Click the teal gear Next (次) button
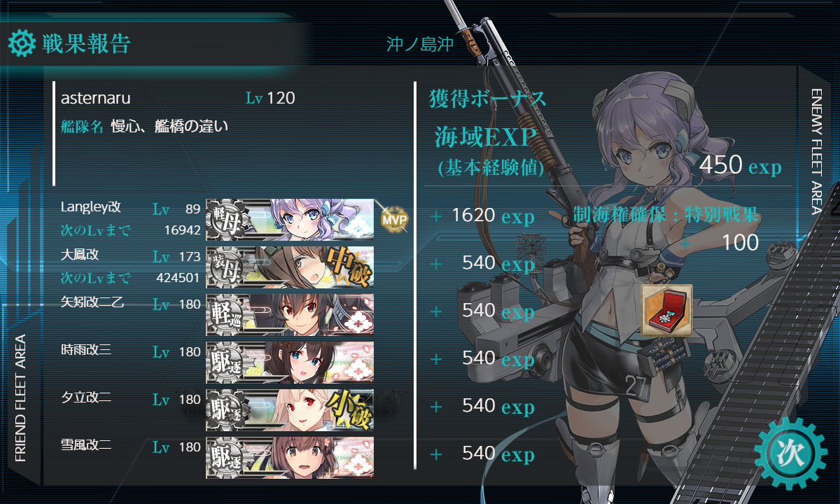Screen dimensions: 840x504 point(792,452)
